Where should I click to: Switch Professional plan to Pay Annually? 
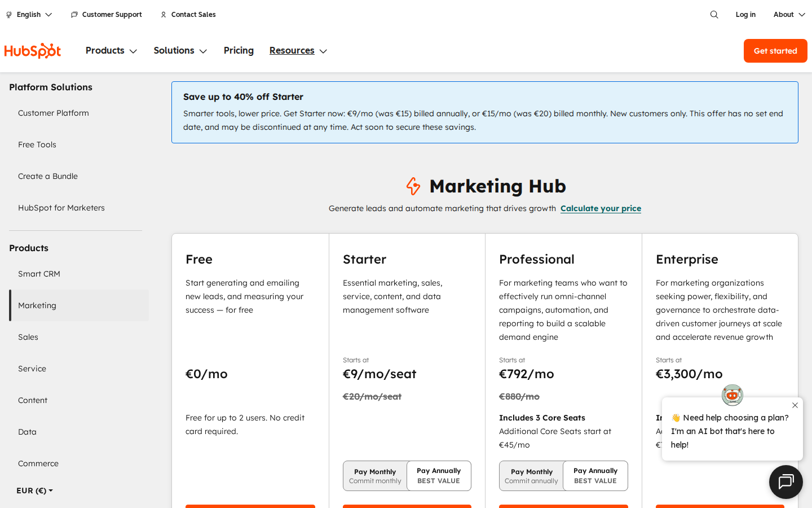coord(595,476)
